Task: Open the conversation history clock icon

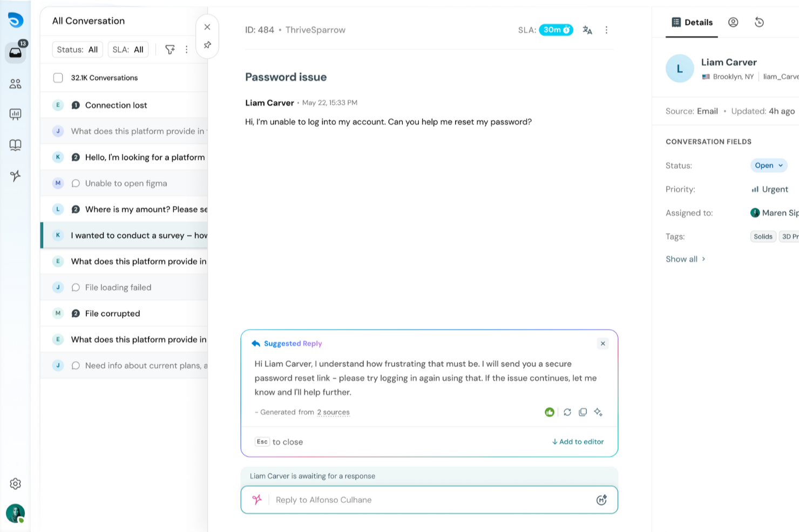Action: (759, 22)
